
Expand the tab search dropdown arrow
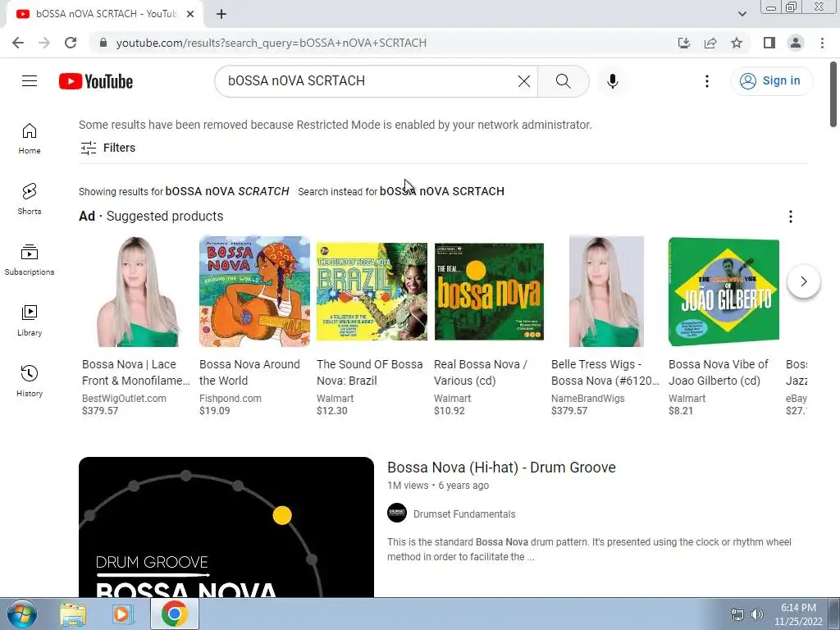pyautogui.click(x=742, y=14)
